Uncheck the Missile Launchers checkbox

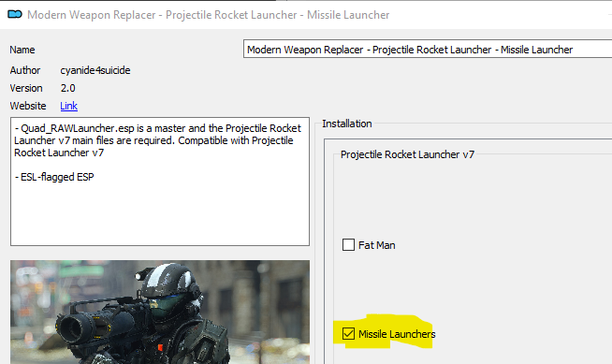tap(348, 333)
